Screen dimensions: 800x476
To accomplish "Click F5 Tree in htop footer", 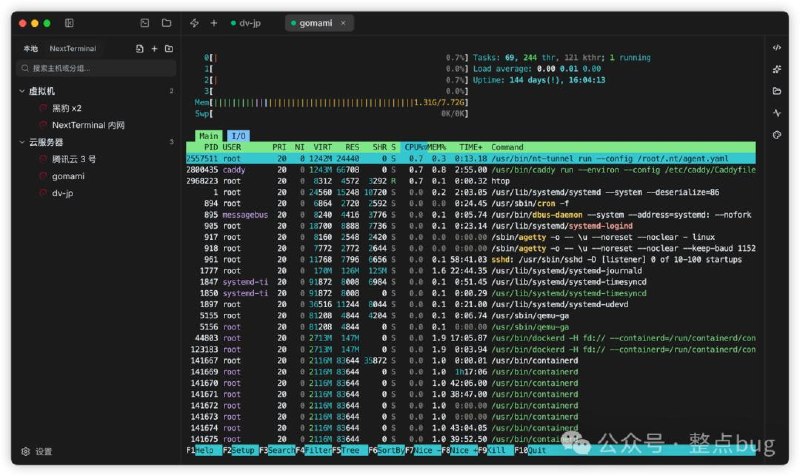I will point(350,450).
